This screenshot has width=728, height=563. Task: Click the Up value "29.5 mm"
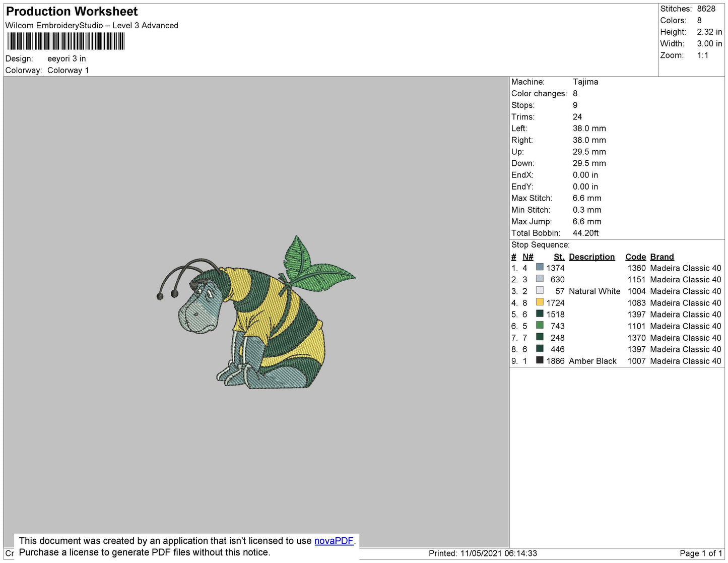[x=589, y=152]
